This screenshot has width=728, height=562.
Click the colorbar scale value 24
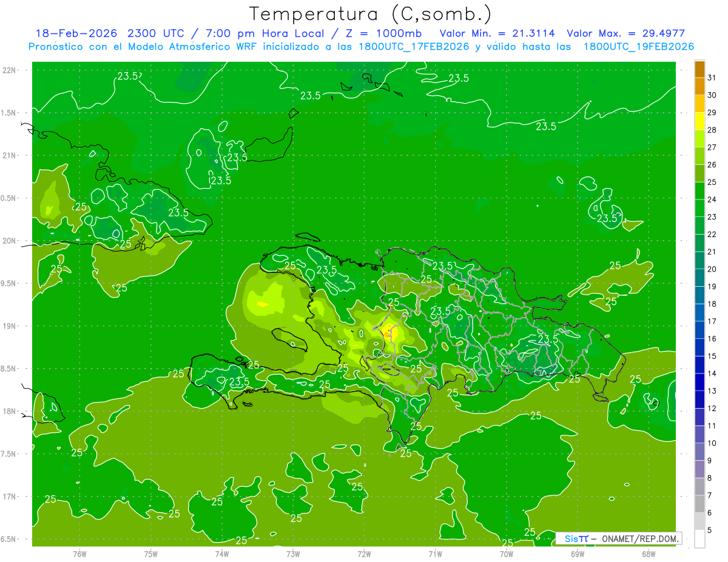tap(712, 199)
